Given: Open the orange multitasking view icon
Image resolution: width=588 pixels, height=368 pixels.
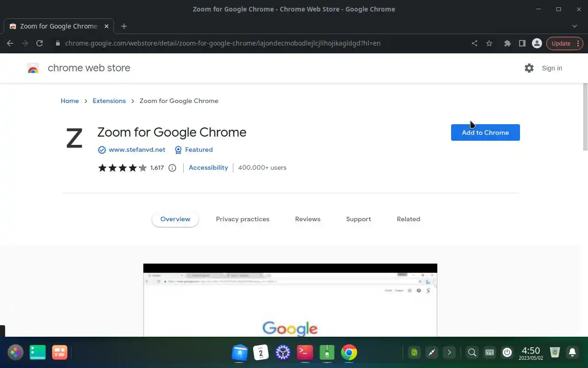Looking at the screenshot, I should coord(60,353).
